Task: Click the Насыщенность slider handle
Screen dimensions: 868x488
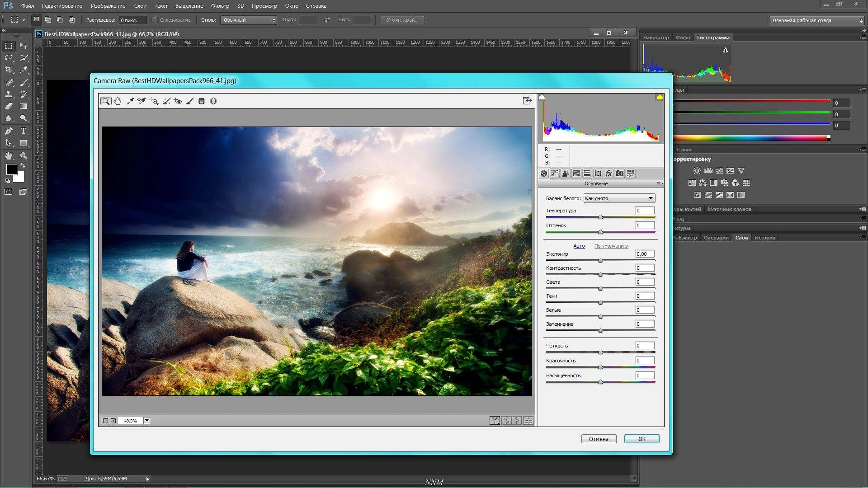Action: click(600, 382)
